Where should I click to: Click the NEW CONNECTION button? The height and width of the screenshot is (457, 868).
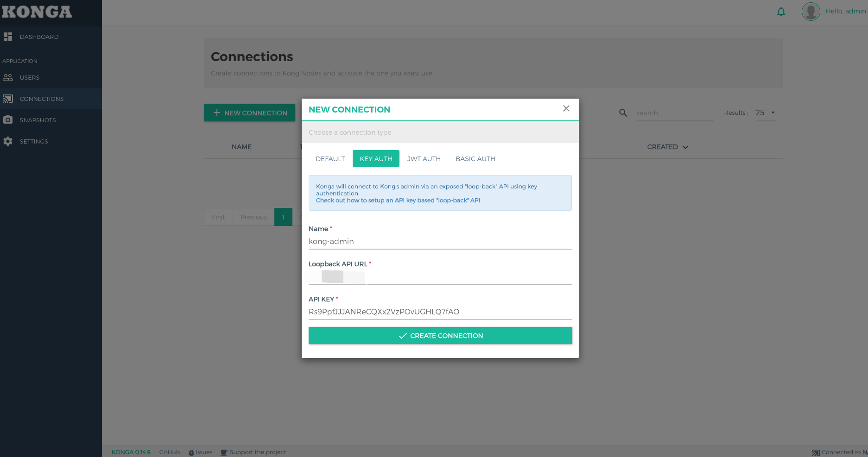249,113
